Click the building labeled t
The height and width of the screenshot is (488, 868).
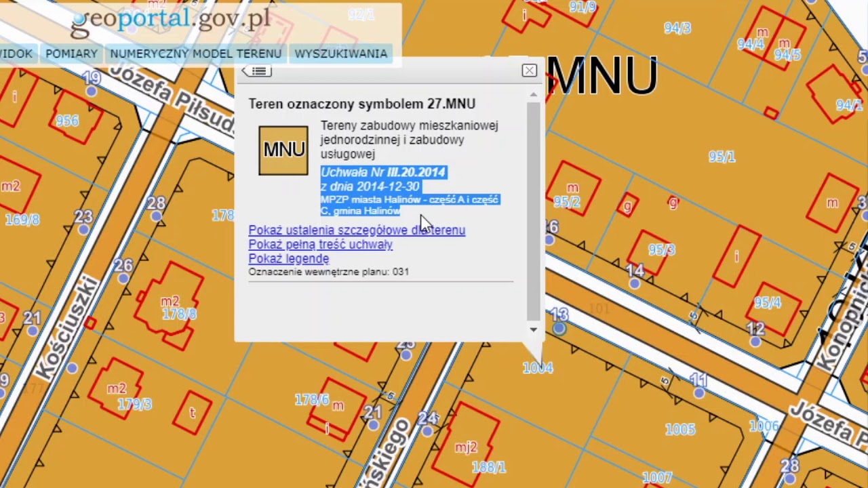[x=192, y=411]
